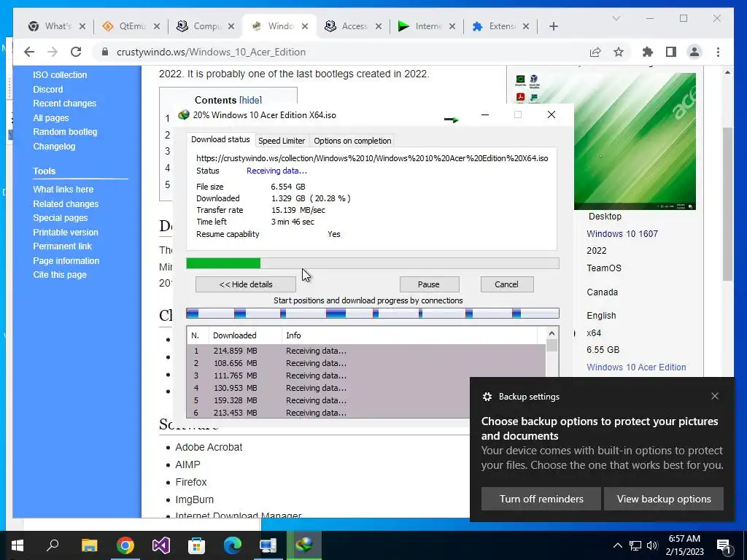Image resolution: width=747 pixels, height=560 pixels.
Task: Reload the crustywindo.ws page
Action: coord(76,52)
